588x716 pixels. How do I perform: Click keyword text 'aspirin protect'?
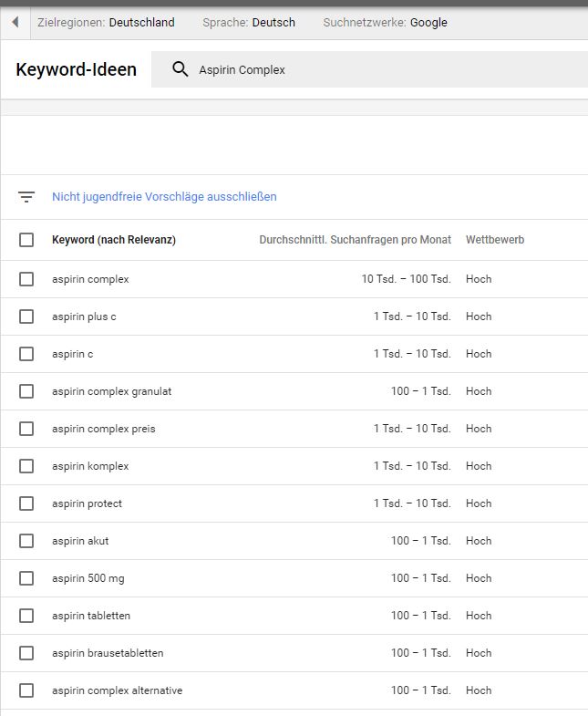[x=87, y=503]
